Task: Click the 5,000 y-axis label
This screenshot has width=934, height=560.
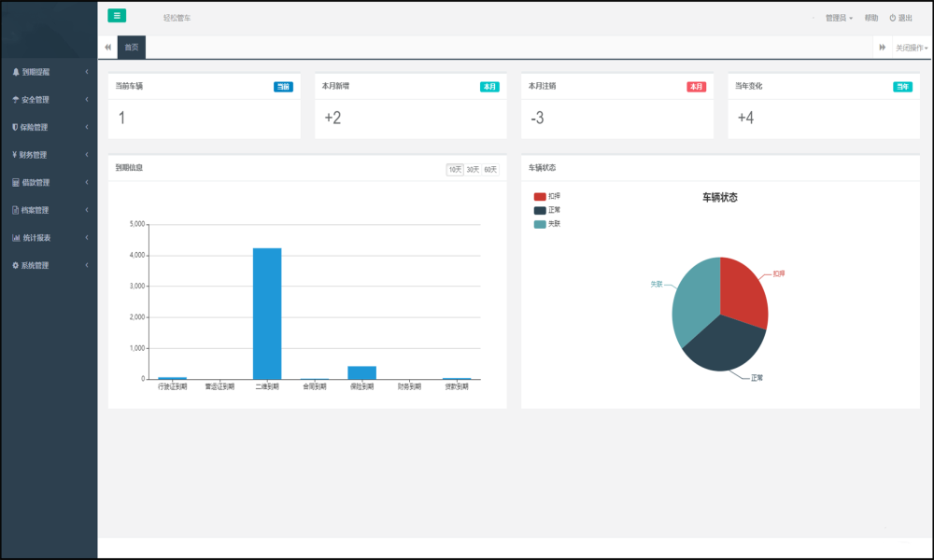Action: click(137, 224)
